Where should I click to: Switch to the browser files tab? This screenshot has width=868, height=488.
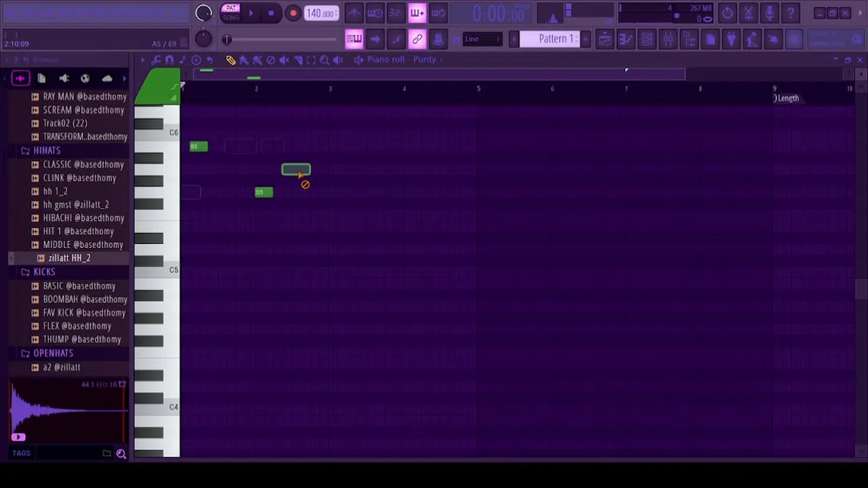tap(41, 79)
